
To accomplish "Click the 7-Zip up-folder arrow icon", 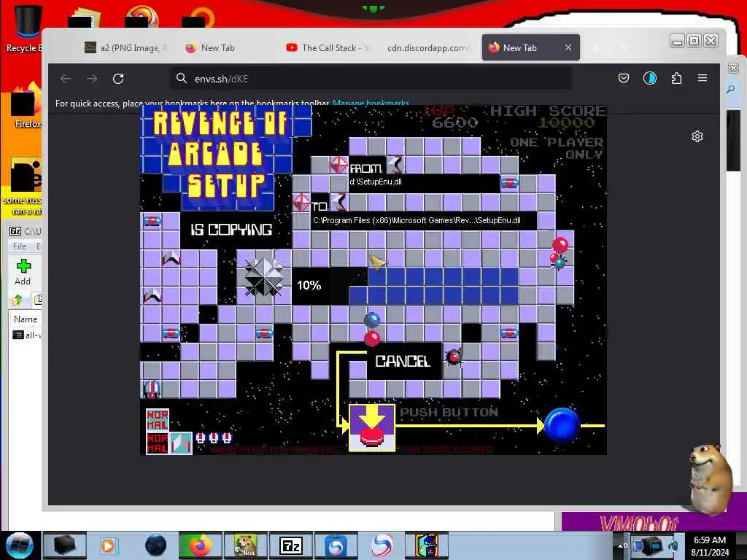I will click(18, 300).
